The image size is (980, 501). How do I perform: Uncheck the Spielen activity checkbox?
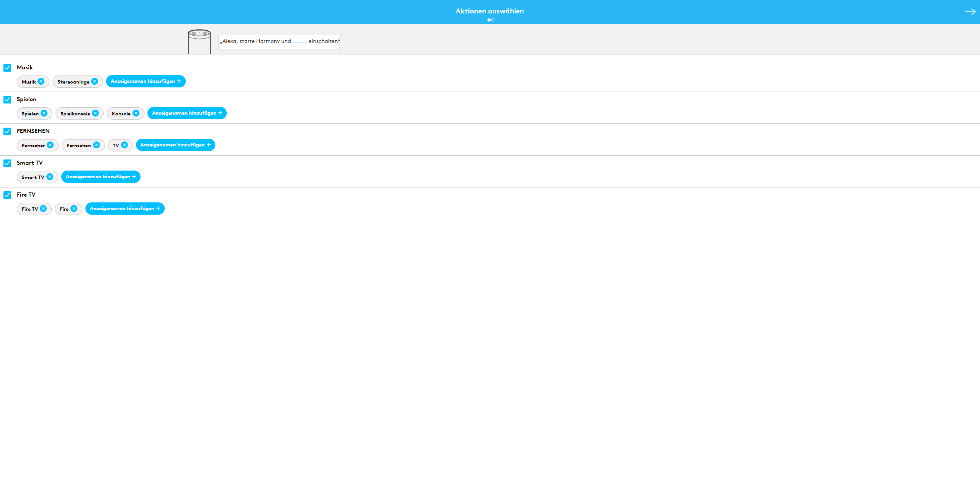[x=7, y=100]
